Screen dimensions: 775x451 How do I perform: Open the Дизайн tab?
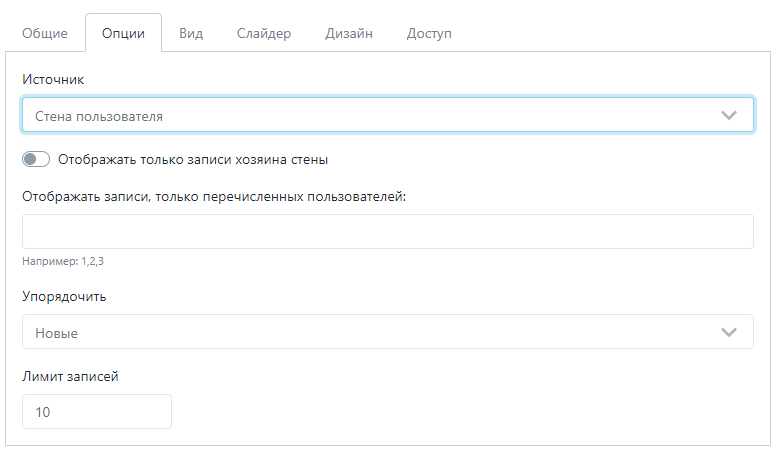pos(348,33)
